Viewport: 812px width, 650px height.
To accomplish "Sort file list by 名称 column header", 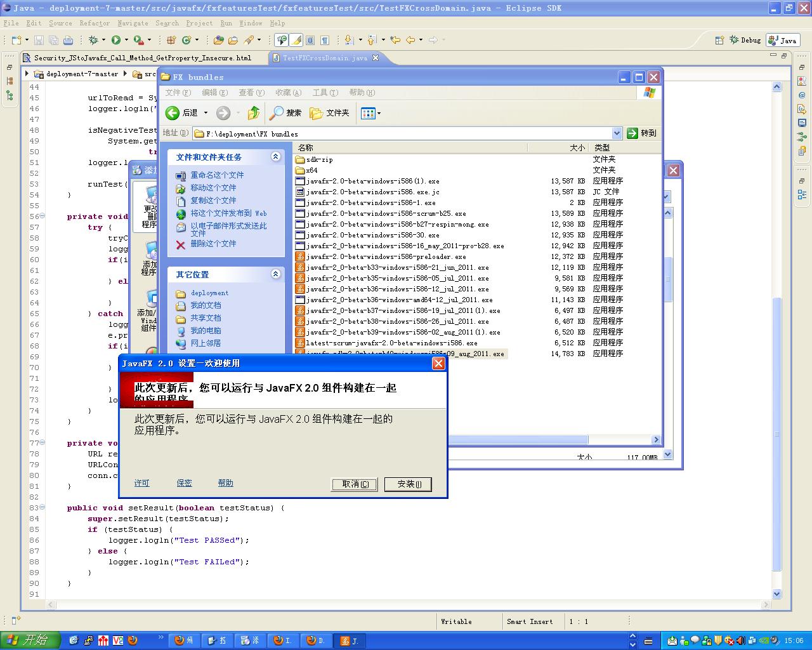I will pyautogui.click(x=410, y=147).
